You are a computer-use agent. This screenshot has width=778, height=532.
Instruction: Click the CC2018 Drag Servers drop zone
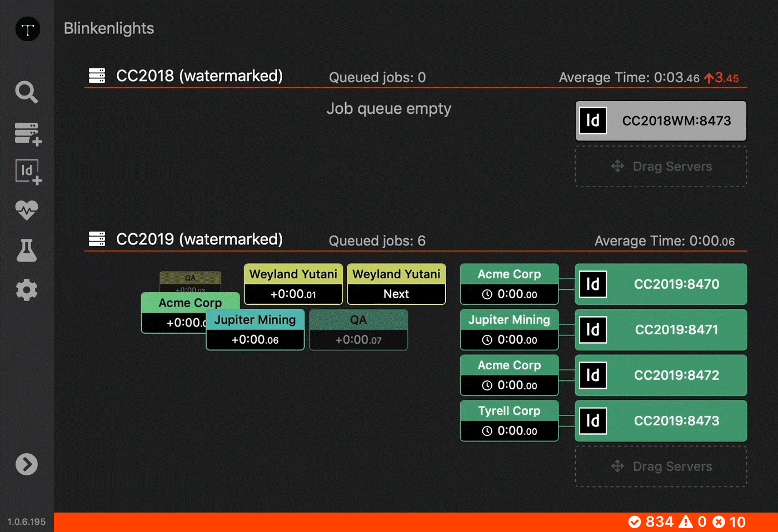(x=661, y=167)
